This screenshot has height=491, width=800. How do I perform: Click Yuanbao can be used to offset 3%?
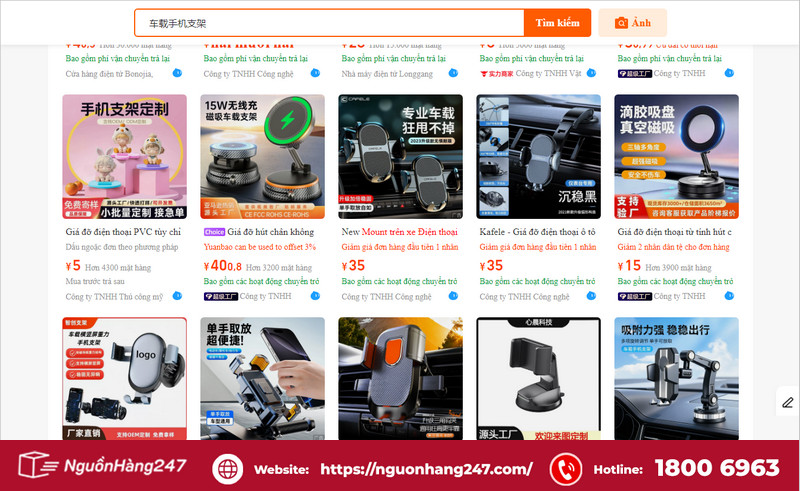(x=260, y=247)
